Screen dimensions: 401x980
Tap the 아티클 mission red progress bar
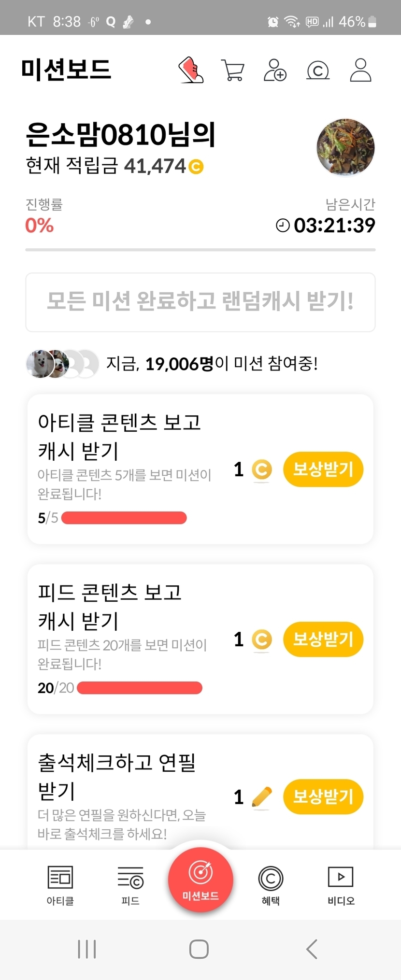124,518
